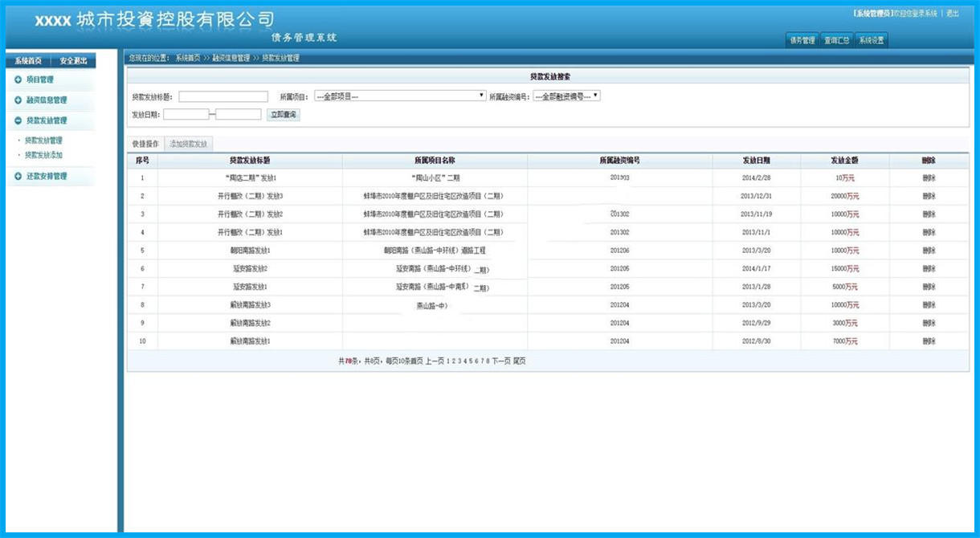
Task: Open the 查询汇总 top tab
Action: click(x=836, y=40)
